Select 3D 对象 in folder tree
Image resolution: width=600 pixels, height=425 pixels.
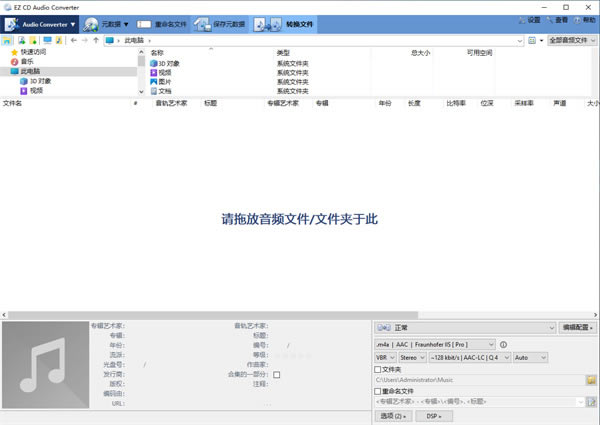click(40, 81)
